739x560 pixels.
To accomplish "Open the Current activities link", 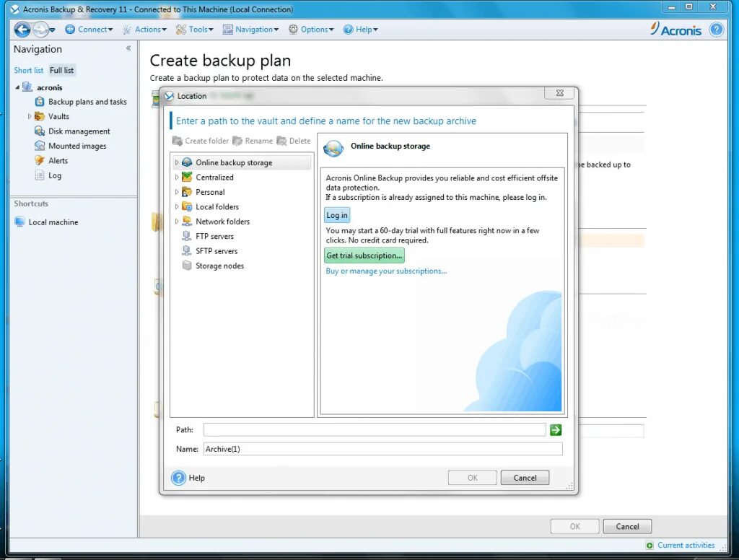I will (x=686, y=546).
